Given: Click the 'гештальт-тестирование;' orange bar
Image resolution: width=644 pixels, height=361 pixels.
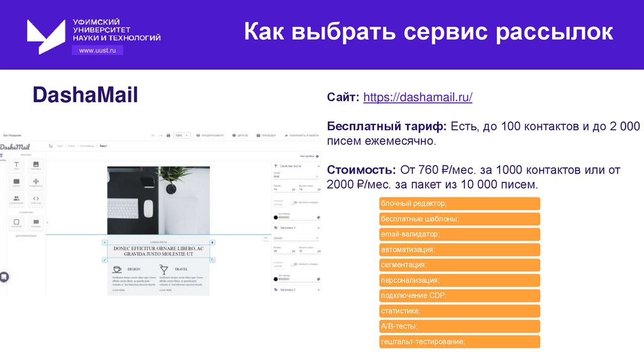Looking at the screenshot, I should pos(460,342).
